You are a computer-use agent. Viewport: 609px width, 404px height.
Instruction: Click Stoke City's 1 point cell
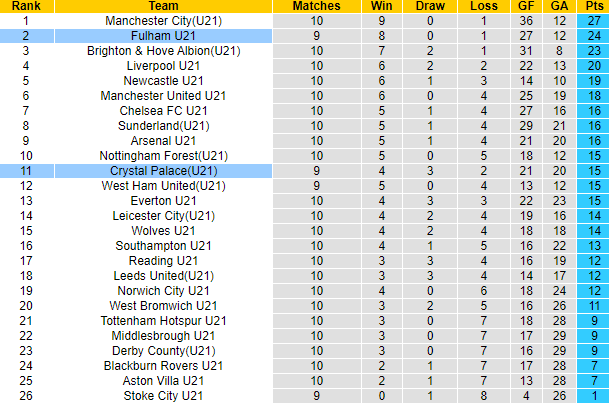tap(594, 397)
